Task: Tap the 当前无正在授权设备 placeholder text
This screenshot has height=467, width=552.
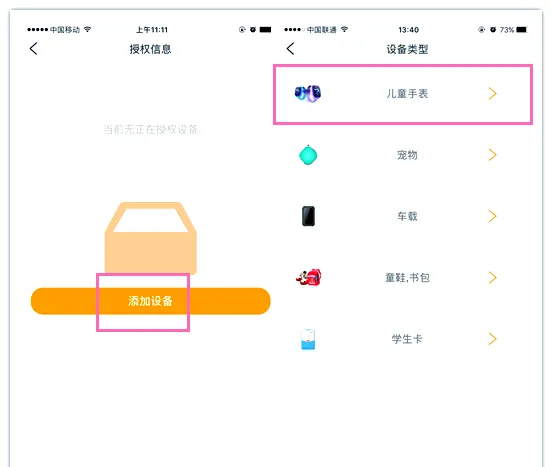Action: [150, 130]
